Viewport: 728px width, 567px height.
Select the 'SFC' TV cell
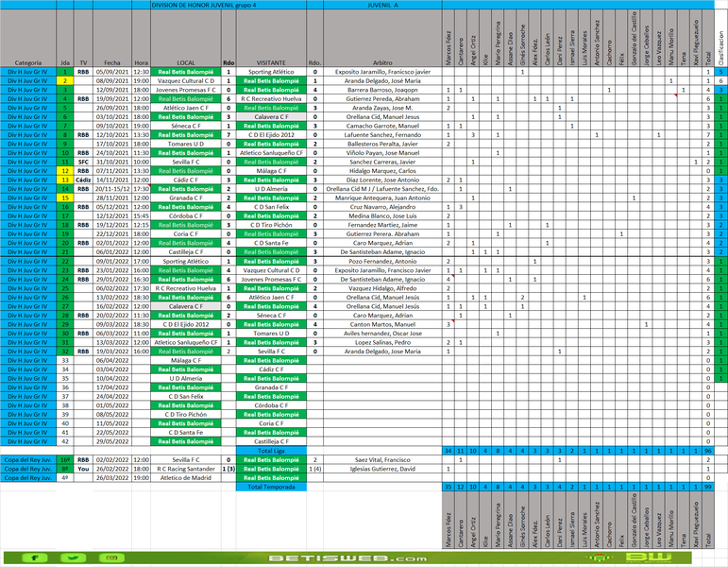tap(83, 163)
